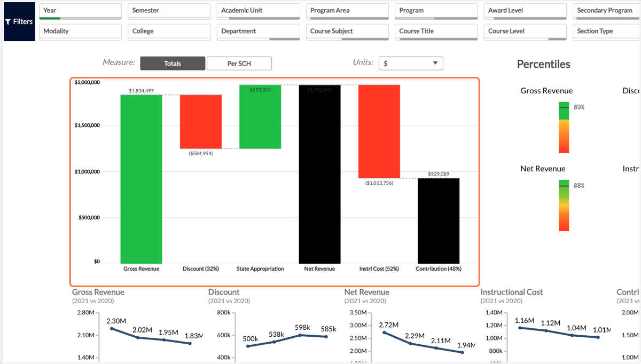The width and height of the screenshot is (641, 364).
Task: Click the Net Revenue trend chart title
Action: pyautogui.click(x=367, y=292)
